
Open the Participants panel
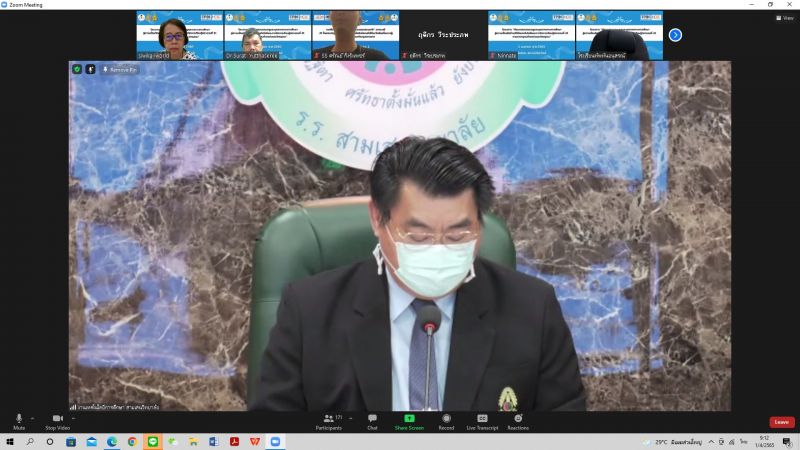click(329, 421)
